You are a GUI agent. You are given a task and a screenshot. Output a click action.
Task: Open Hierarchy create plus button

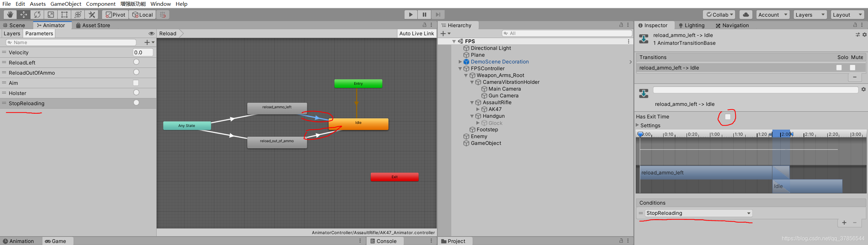click(x=445, y=33)
